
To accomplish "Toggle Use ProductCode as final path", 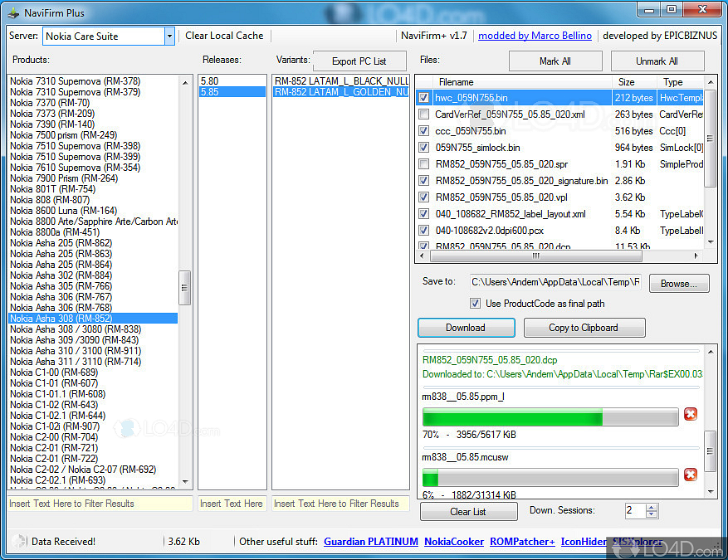I will 476,304.
